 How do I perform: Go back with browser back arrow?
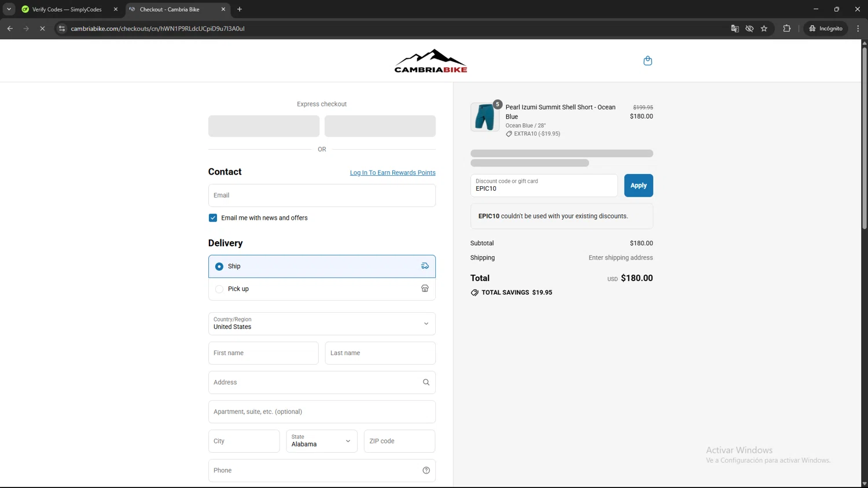(10, 28)
